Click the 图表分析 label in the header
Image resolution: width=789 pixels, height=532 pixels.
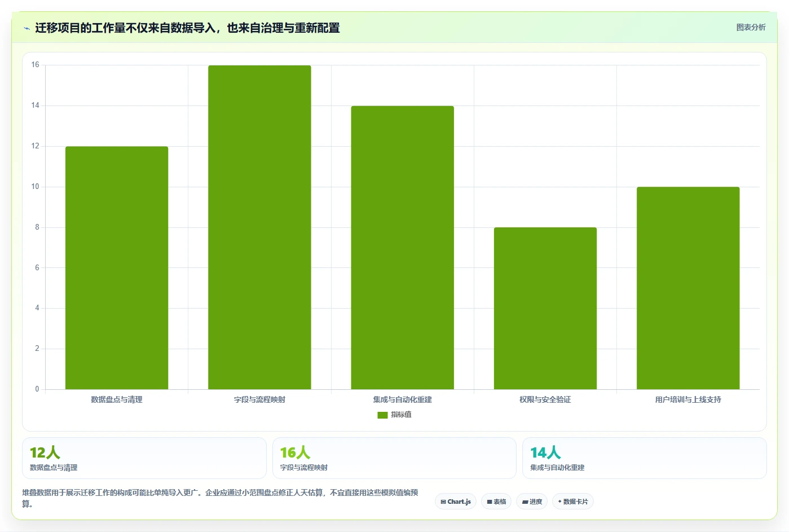751,27
